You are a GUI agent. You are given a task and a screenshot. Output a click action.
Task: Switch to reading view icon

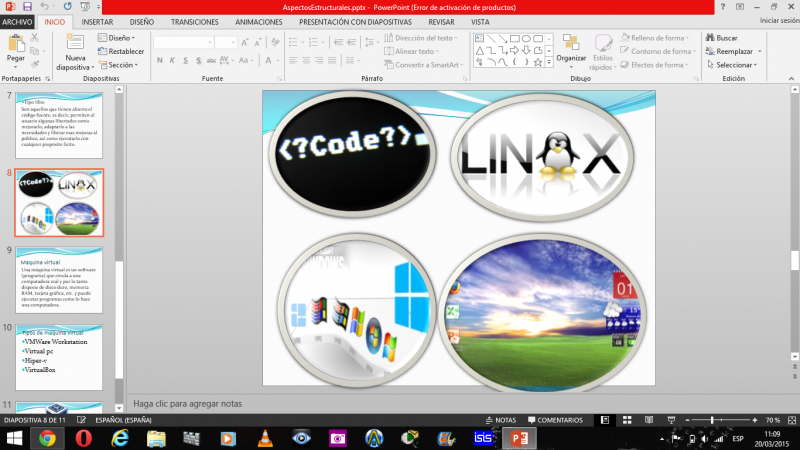[649, 420]
